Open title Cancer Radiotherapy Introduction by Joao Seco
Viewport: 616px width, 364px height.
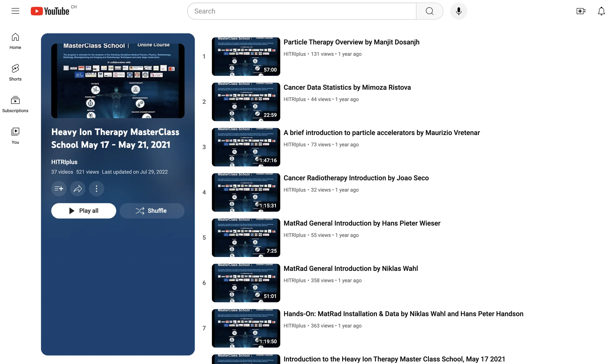point(356,178)
